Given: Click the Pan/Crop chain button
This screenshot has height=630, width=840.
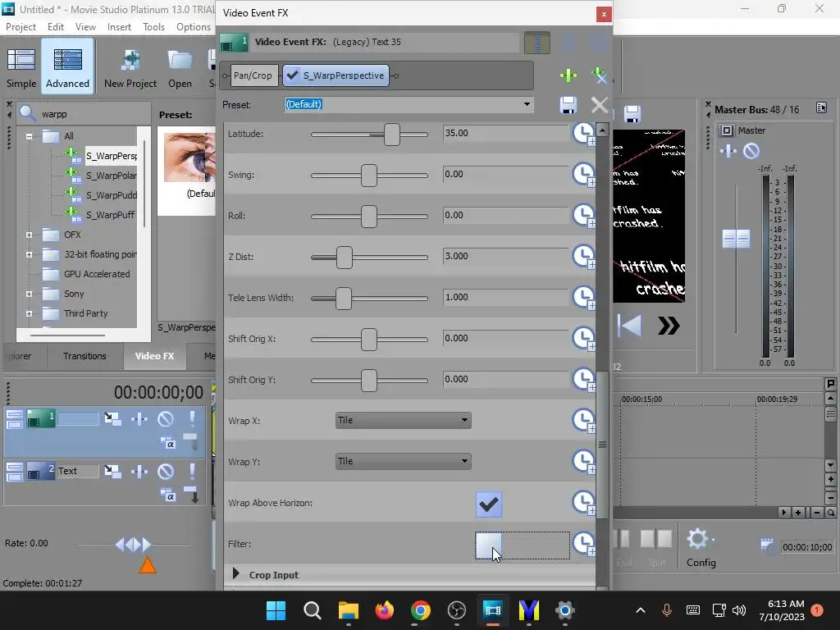Looking at the screenshot, I should coord(253,75).
